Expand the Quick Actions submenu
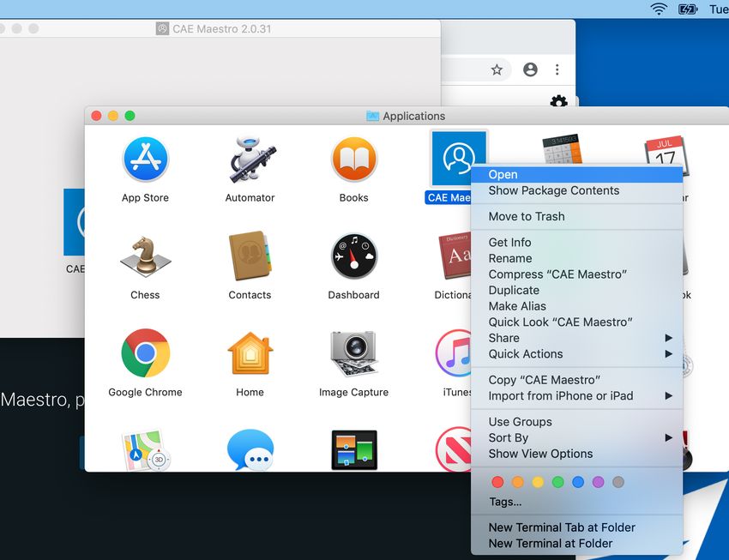Viewport: 729px width, 560px height. coord(576,354)
